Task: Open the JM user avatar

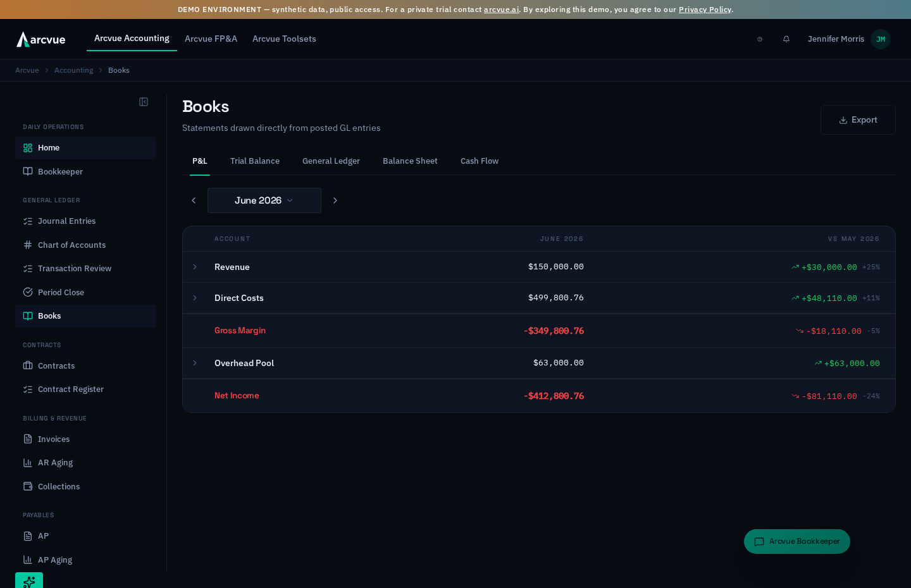Action: (x=881, y=39)
